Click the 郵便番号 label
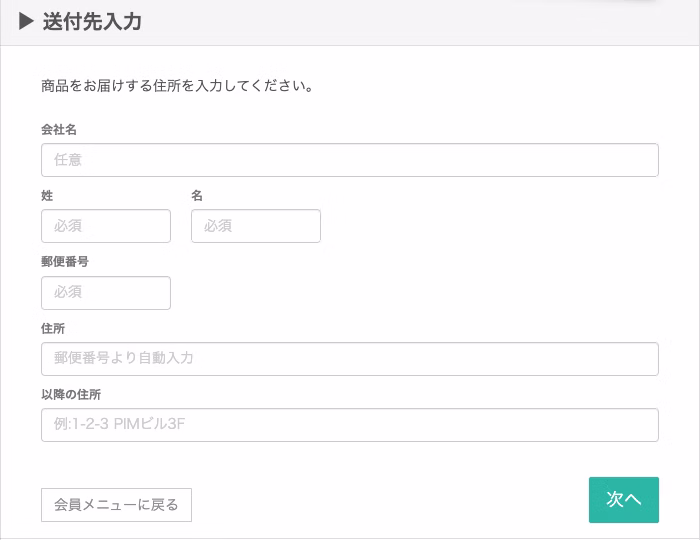The width and height of the screenshot is (700, 540). [x=65, y=262]
